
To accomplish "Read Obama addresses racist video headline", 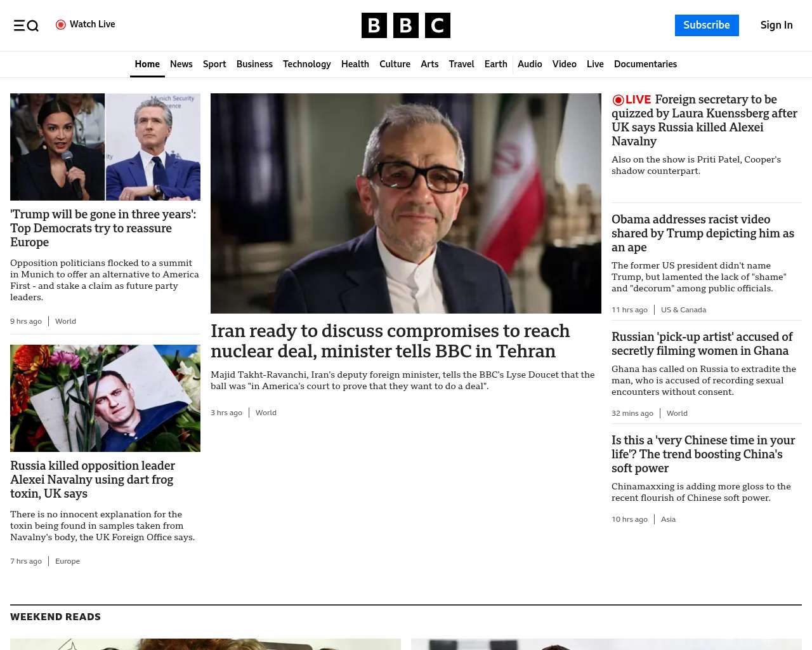I will [703, 234].
